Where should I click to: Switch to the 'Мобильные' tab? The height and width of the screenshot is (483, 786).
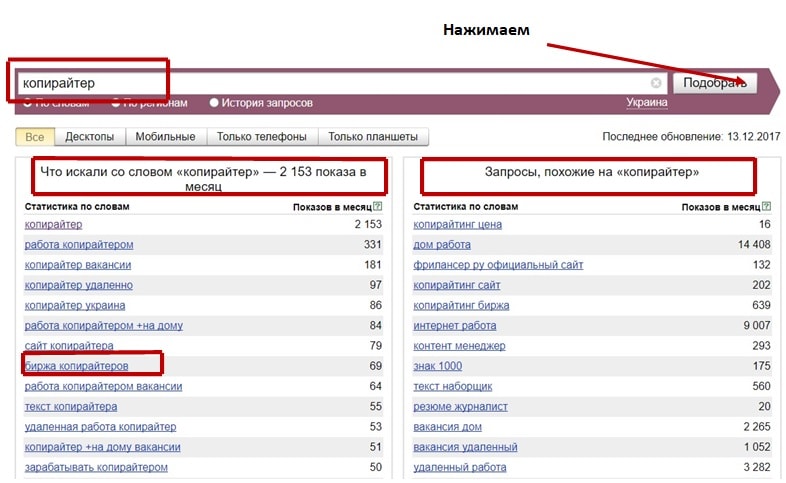coord(165,137)
